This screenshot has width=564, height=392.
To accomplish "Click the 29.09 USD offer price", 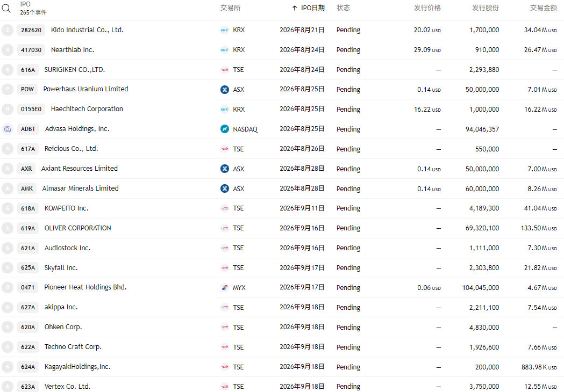I will [427, 50].
